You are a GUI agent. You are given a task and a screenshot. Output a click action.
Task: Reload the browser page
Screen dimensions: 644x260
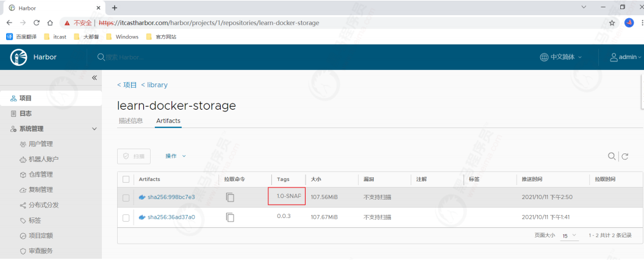(x=37, y=23)
